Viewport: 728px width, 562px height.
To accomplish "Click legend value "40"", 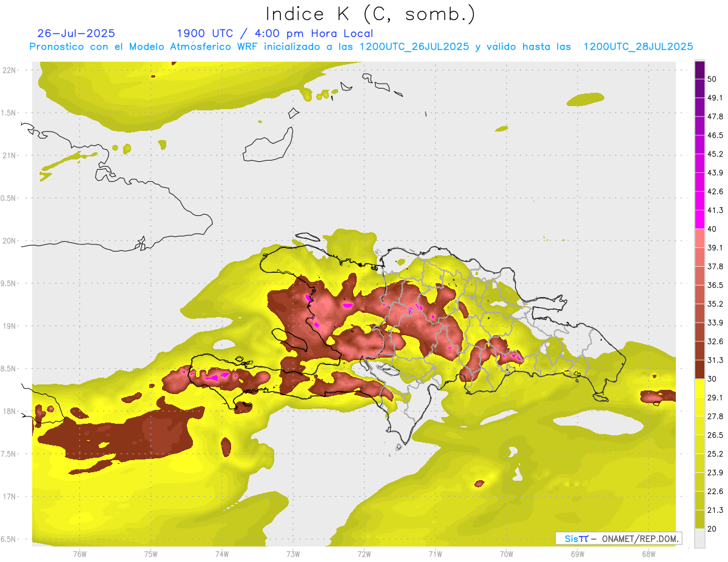I will [x=712, y=229].
